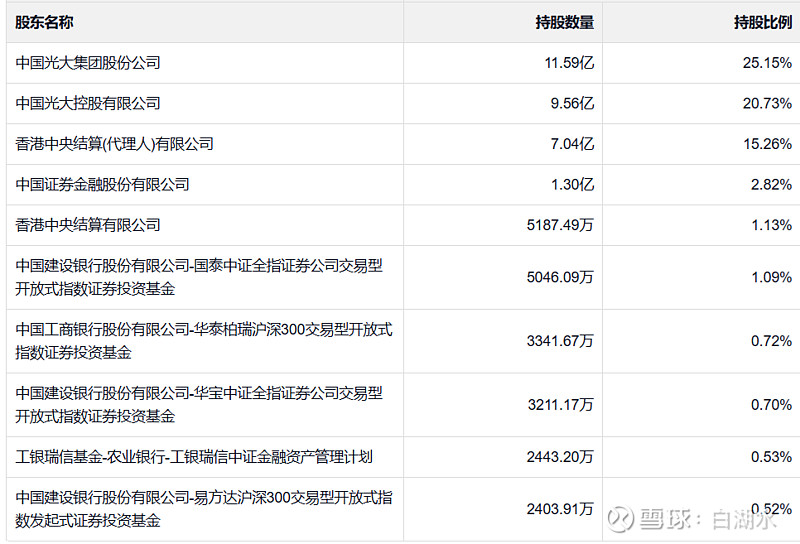Click the 股东名称 column header
Image resolution: width=800 pixels, height=544 pixels.
[44, 22]
